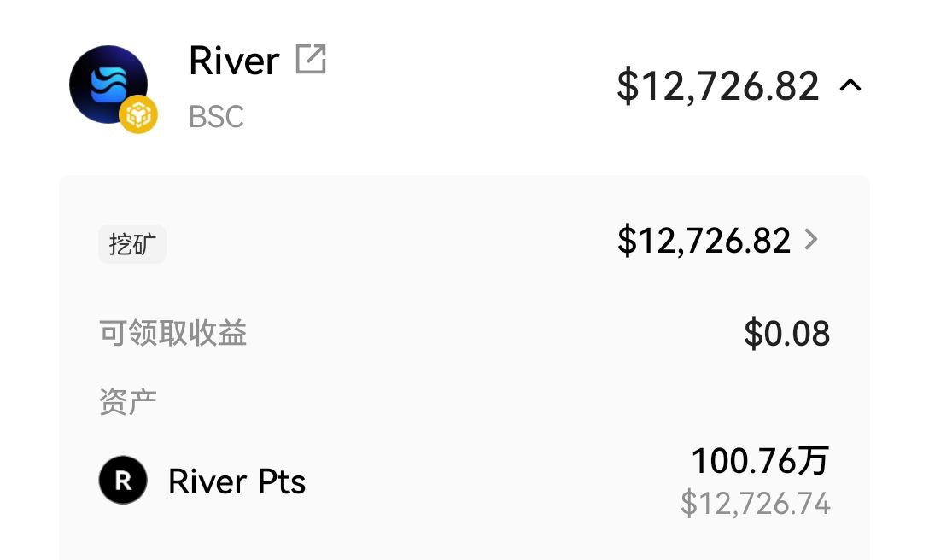
Task: Click empty row space between River Pts and 100.76万
Action: click(495, 482)
